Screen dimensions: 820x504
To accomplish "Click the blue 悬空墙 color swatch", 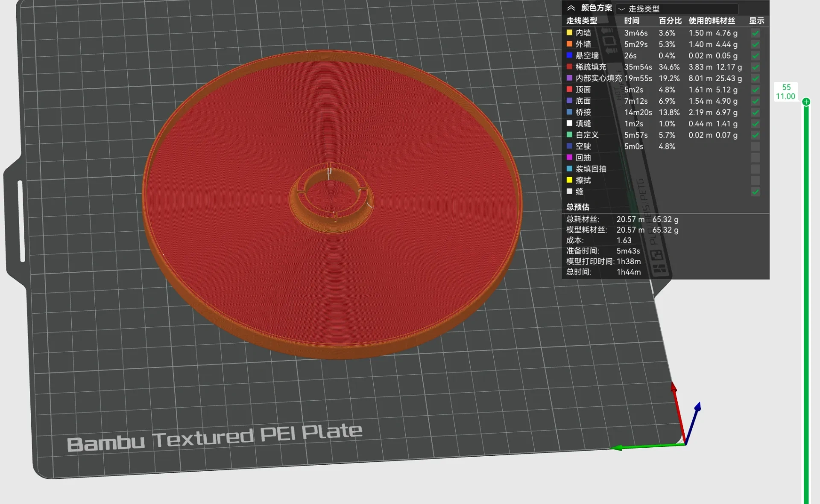I will coord(569,55).
